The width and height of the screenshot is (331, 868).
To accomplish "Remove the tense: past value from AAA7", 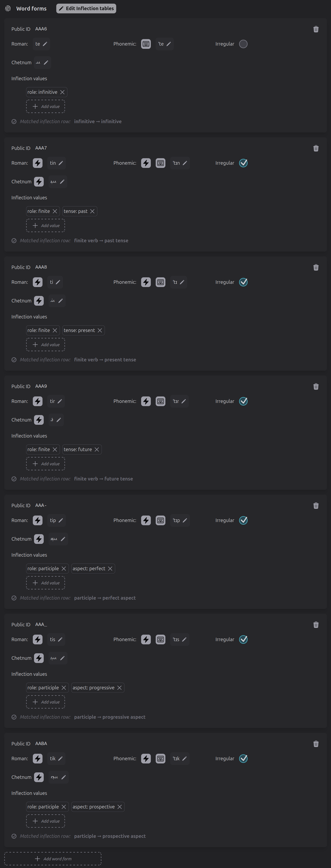I will 93,211.
